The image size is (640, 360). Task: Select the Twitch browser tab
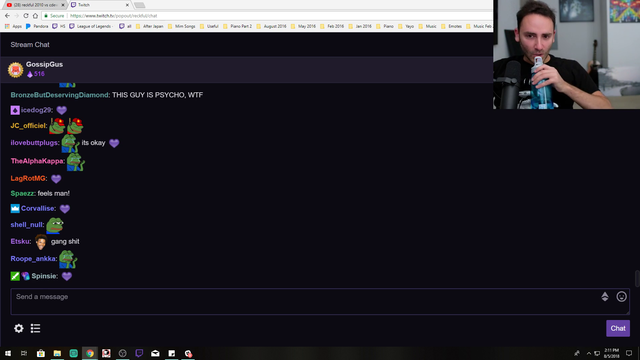point(98,5)
